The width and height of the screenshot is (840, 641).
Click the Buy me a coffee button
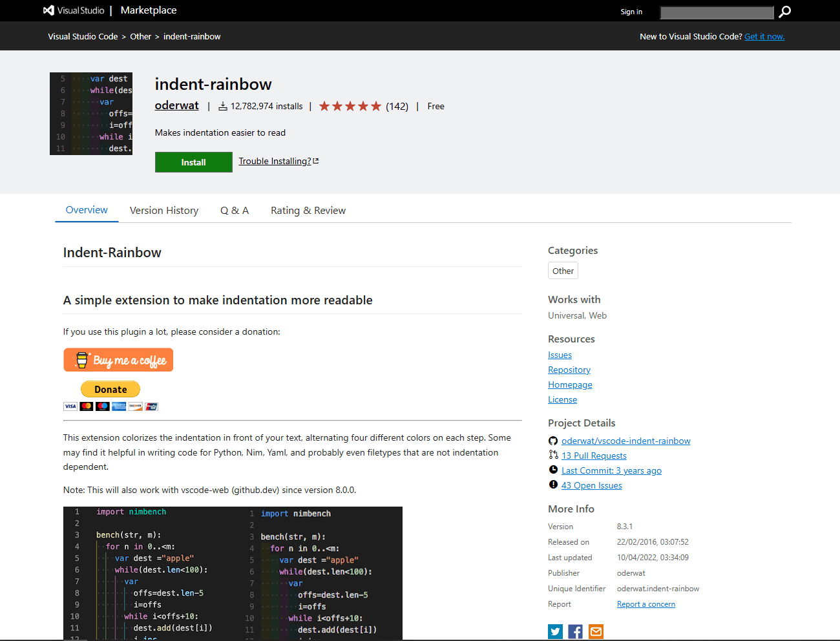[118, 360]
